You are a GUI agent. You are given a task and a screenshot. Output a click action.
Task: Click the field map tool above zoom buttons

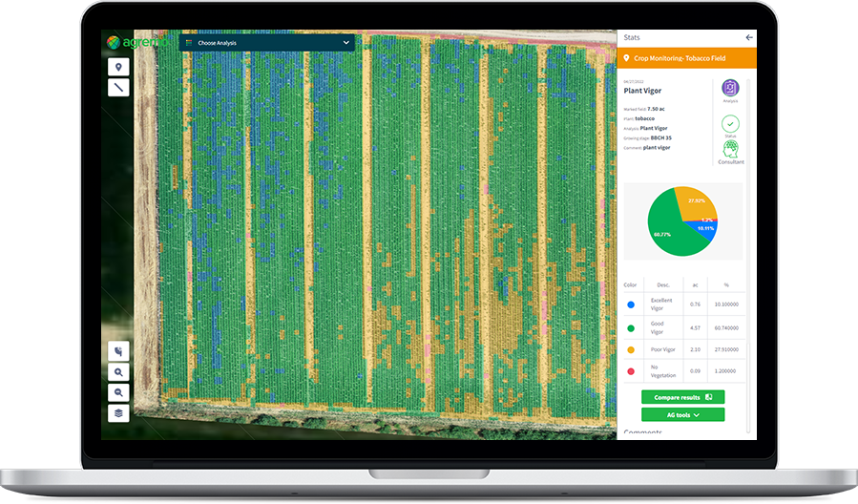(118, 350)
